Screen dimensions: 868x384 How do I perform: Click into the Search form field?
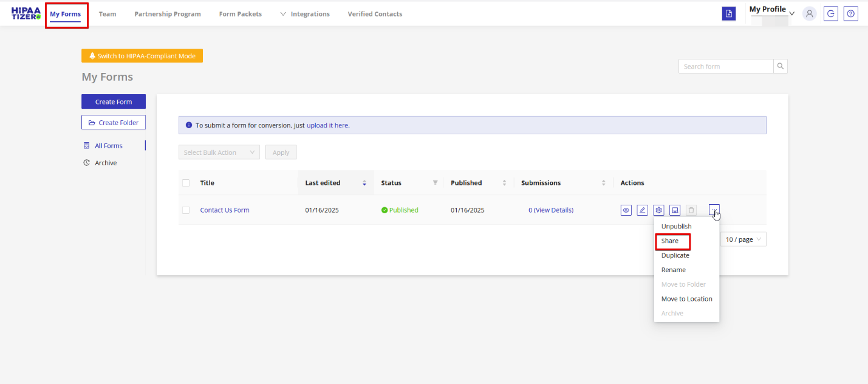[x=726, y=66]
